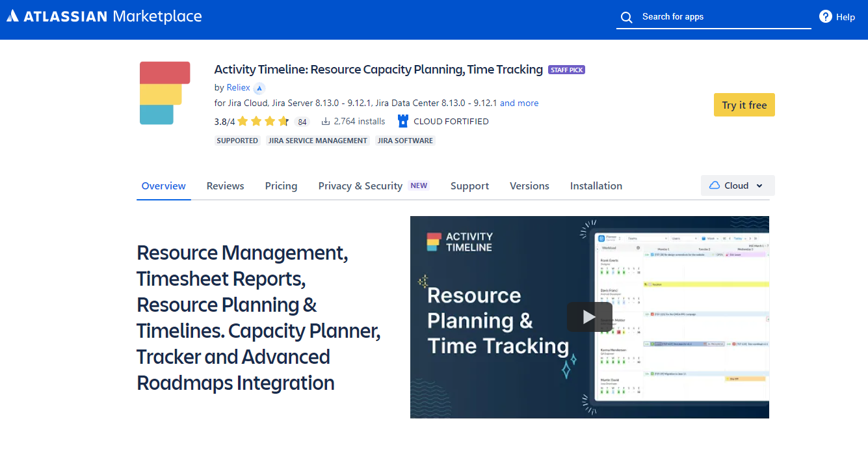Click the vendor verification icon beside Reliex
This screenshot has width=868, height=451.
pyautogui.click(x=259, y=87)
